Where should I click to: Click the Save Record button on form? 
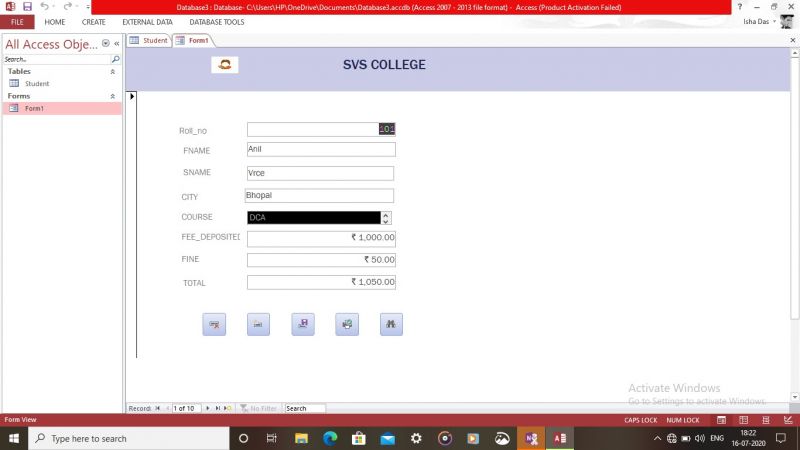[303, 324]
